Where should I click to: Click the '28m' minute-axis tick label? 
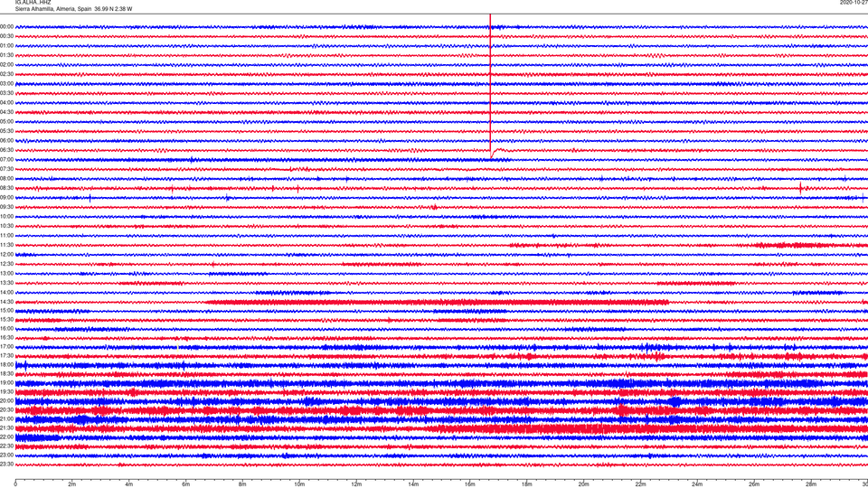(811, 484)
